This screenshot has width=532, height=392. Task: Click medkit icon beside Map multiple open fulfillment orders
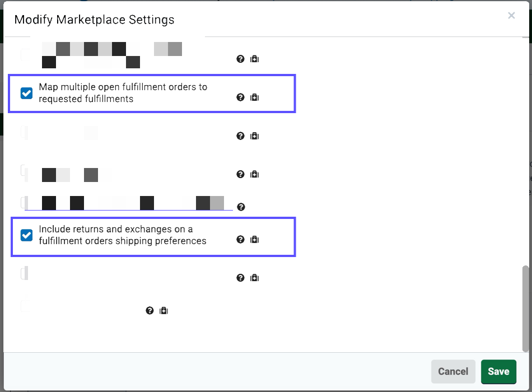click(254, 97)
